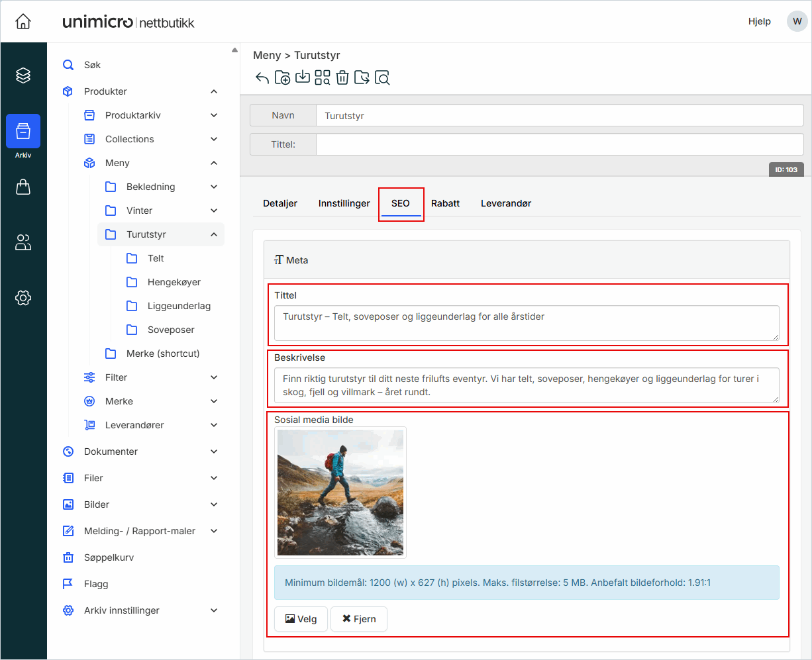Click the preview magnifier toolbar icon
Viewport: 812px width, 660px height.
coord(382,78)
